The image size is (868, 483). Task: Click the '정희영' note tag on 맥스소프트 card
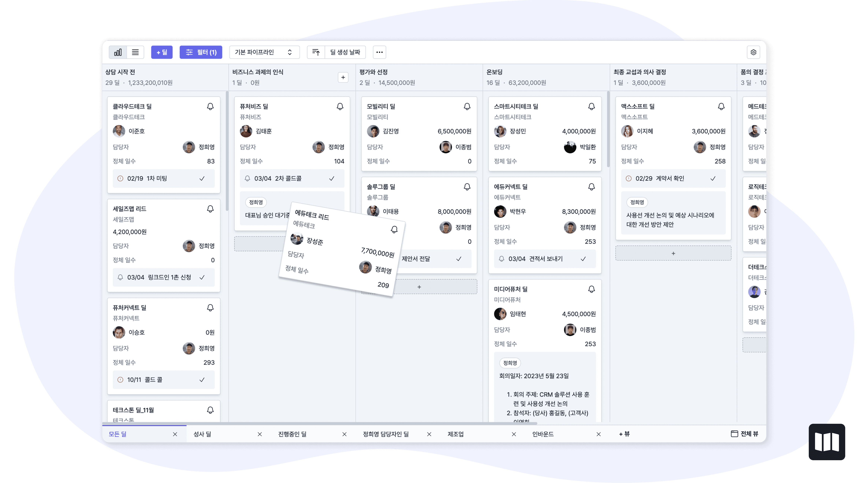637,203
